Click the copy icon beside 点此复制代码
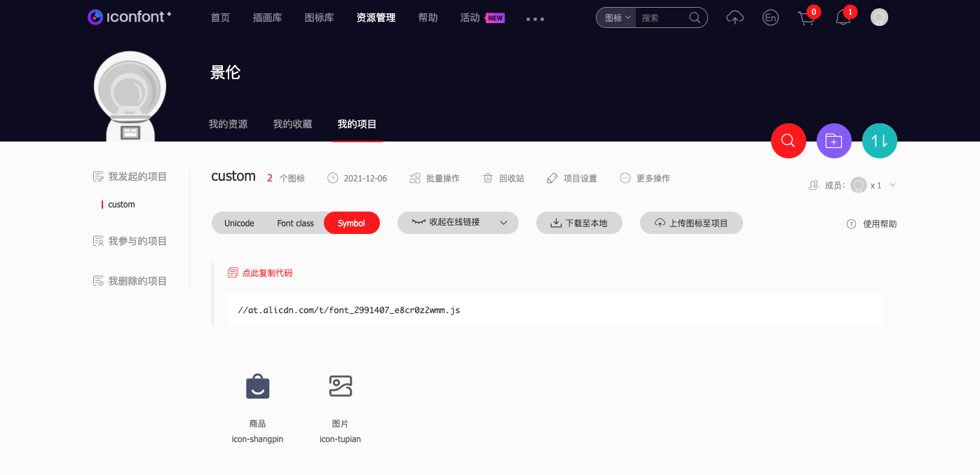 [233, 273]
